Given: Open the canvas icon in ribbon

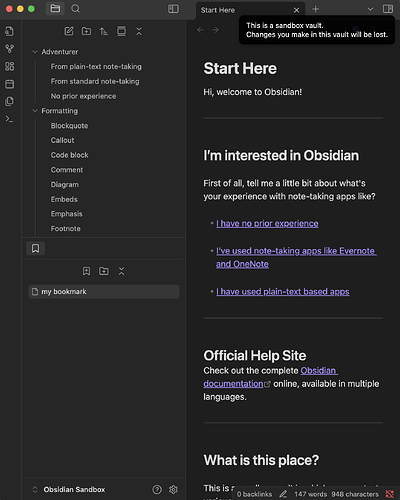Looking at the screenshot, I should tap(9, 66).
